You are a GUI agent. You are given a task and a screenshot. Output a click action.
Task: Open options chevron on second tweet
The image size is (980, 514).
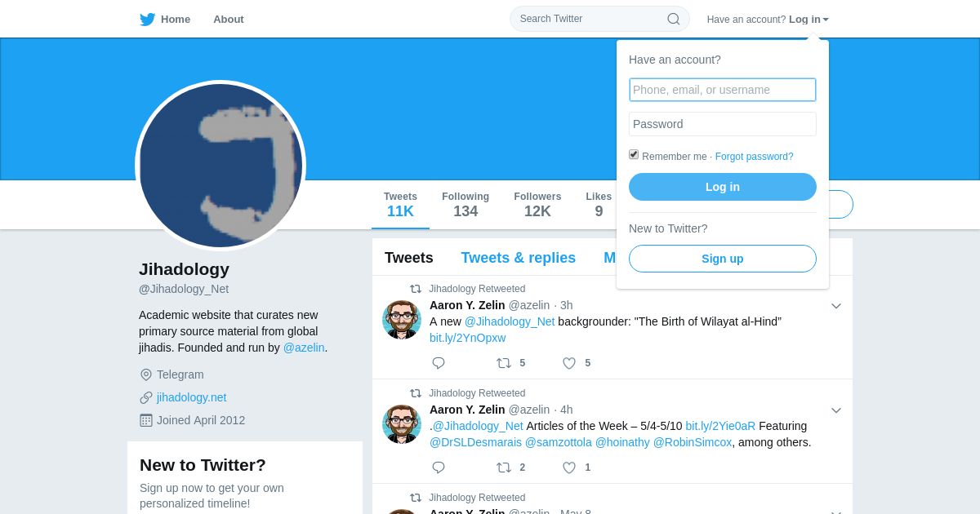836,410
